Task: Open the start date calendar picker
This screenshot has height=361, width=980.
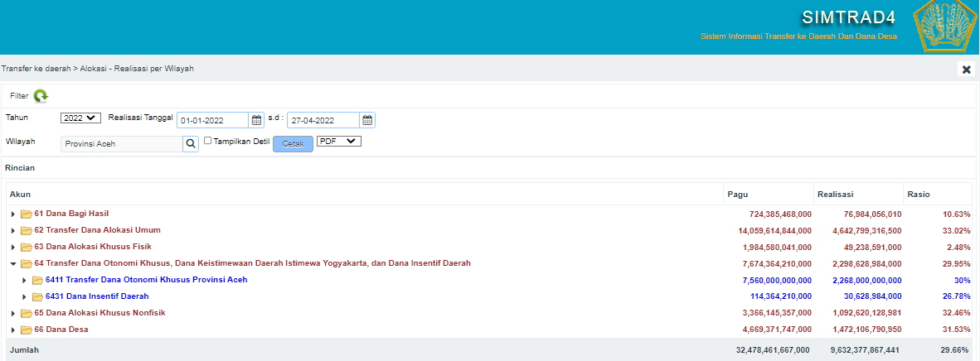Action: [256, 120]
